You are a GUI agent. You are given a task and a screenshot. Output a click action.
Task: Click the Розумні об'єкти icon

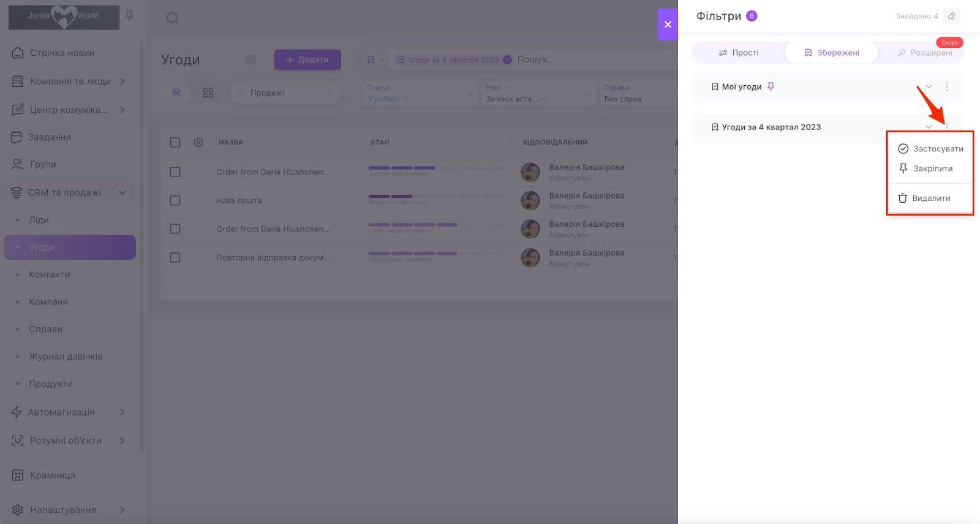18,440
